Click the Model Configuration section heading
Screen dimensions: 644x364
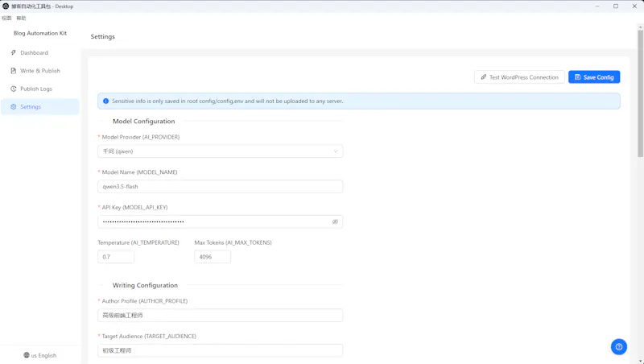(144, 121)
